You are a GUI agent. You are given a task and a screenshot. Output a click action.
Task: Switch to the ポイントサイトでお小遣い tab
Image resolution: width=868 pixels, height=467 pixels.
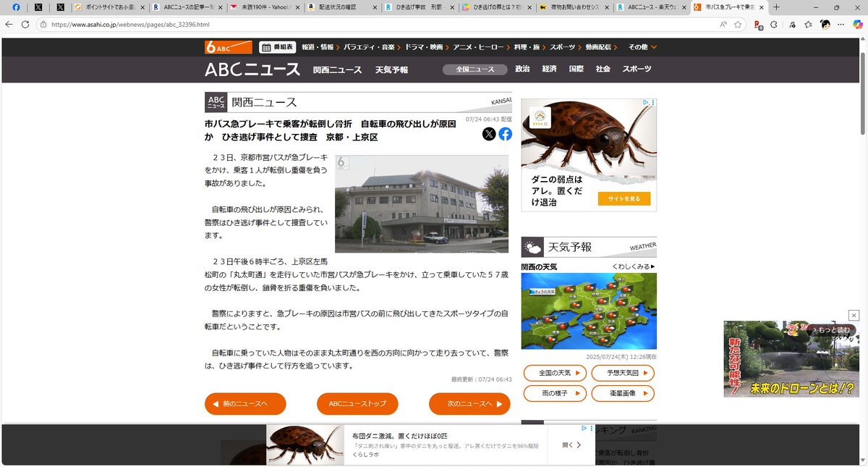[109, 7]
